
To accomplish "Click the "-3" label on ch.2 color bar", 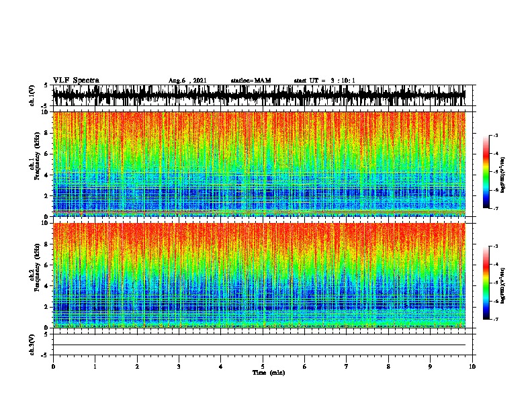I will tap(495, 246).
